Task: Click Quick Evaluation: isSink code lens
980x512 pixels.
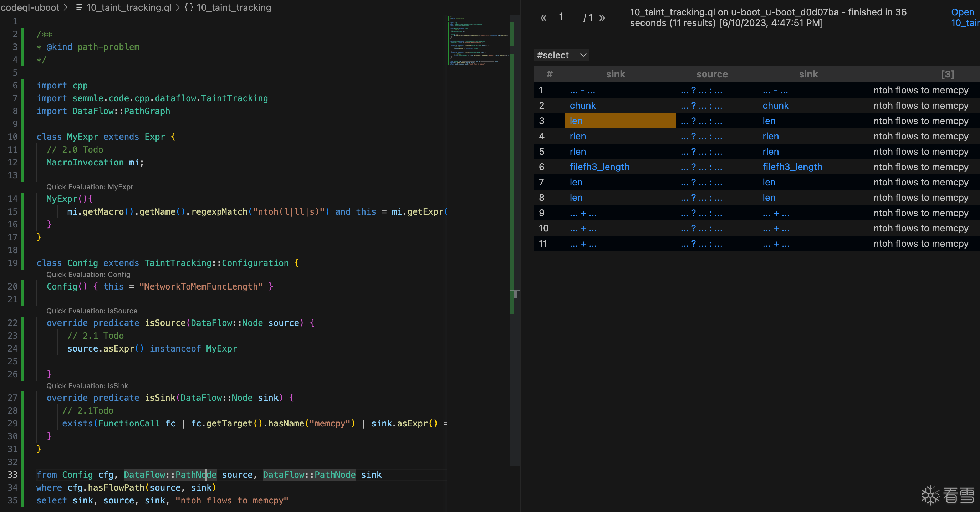Action: [x=87, y=386]
